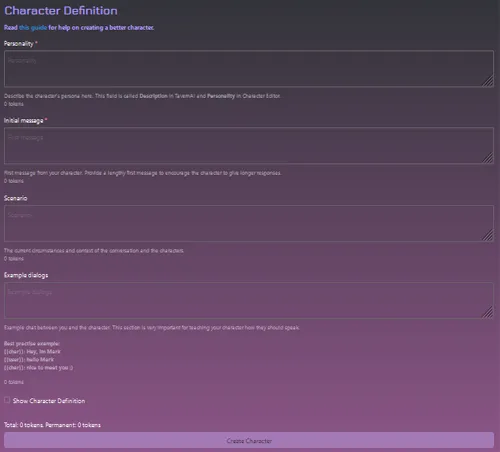Click the 'Show Character Definition' label text
The width and height of the screenshot is (500, 452).
tap(49, 401)
